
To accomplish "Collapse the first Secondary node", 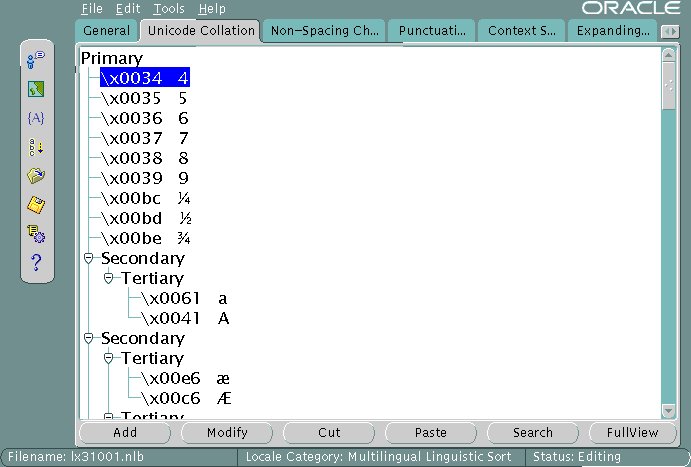I will coord(89,258).
